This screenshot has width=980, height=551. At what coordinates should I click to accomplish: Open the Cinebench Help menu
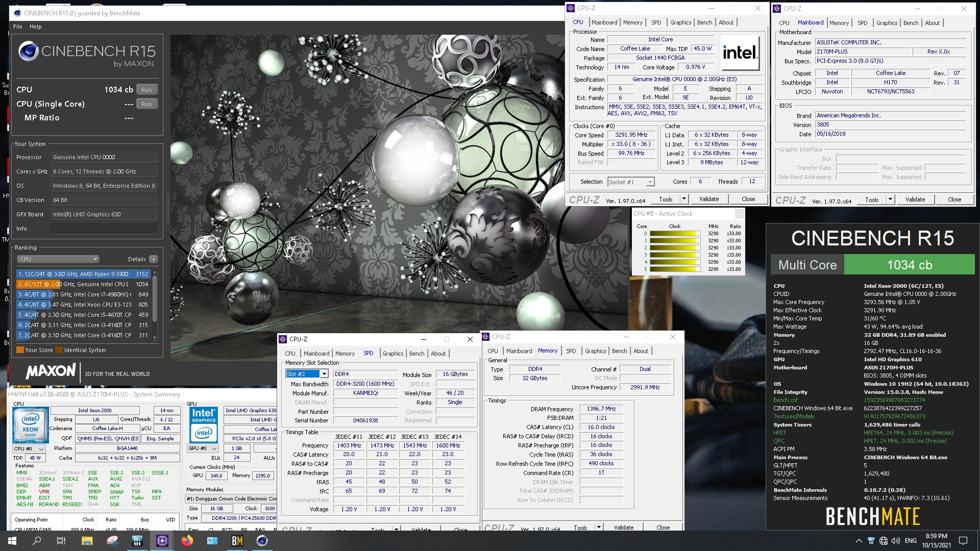pyautogui.click(x=36, y=27)
